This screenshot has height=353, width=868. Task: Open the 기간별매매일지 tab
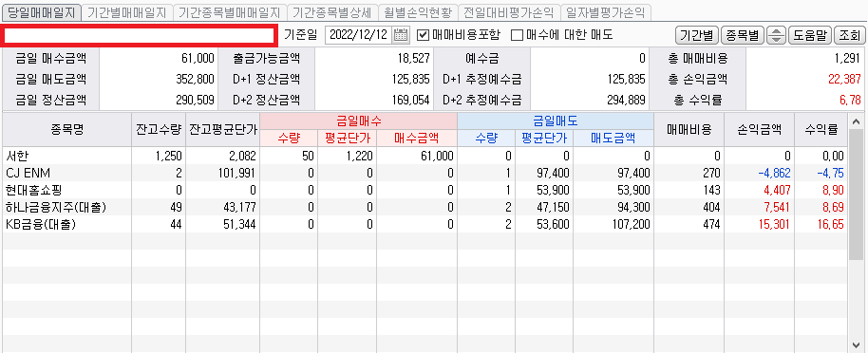(x=126, y=11)
